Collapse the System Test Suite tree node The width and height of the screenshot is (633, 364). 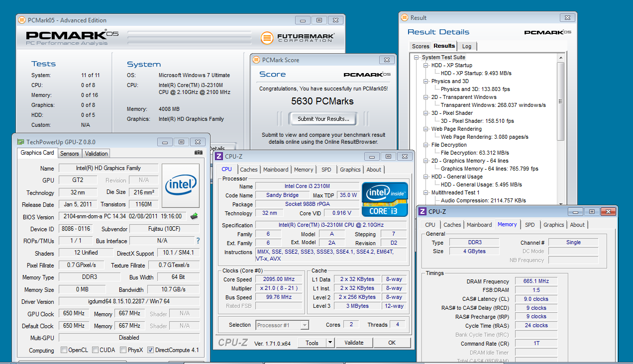click(417, 58)
